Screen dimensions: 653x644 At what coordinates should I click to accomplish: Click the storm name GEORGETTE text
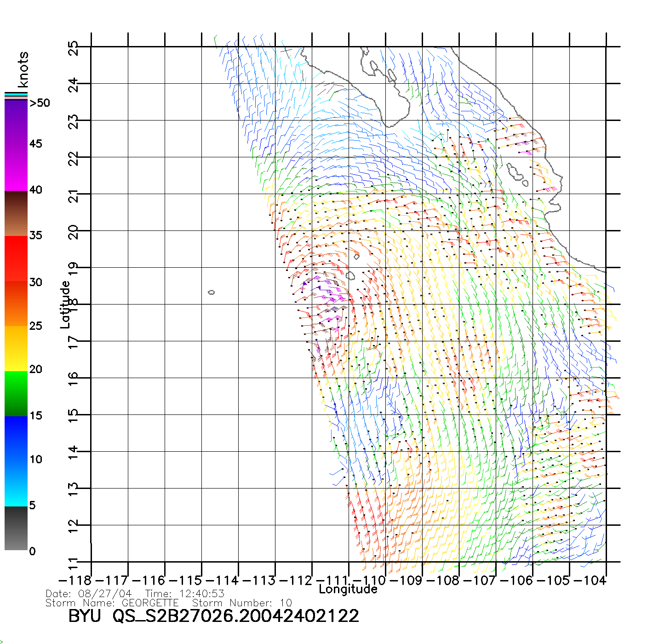(x=150, y=603)
